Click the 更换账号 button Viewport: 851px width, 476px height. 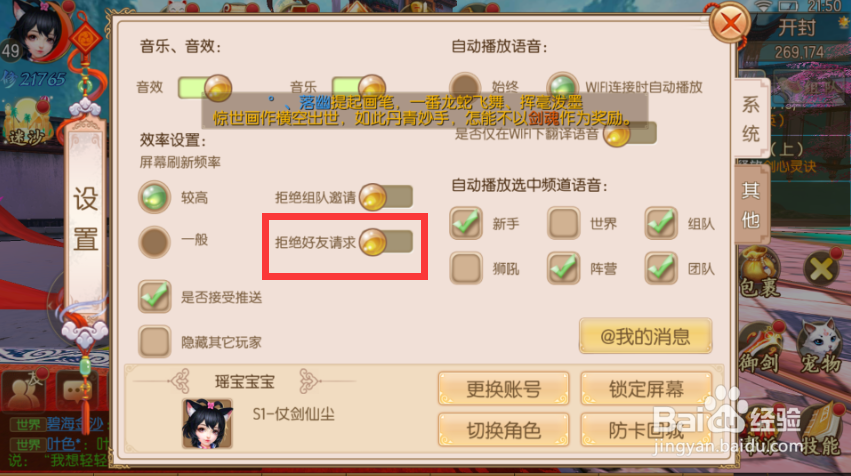coord(504,389)
